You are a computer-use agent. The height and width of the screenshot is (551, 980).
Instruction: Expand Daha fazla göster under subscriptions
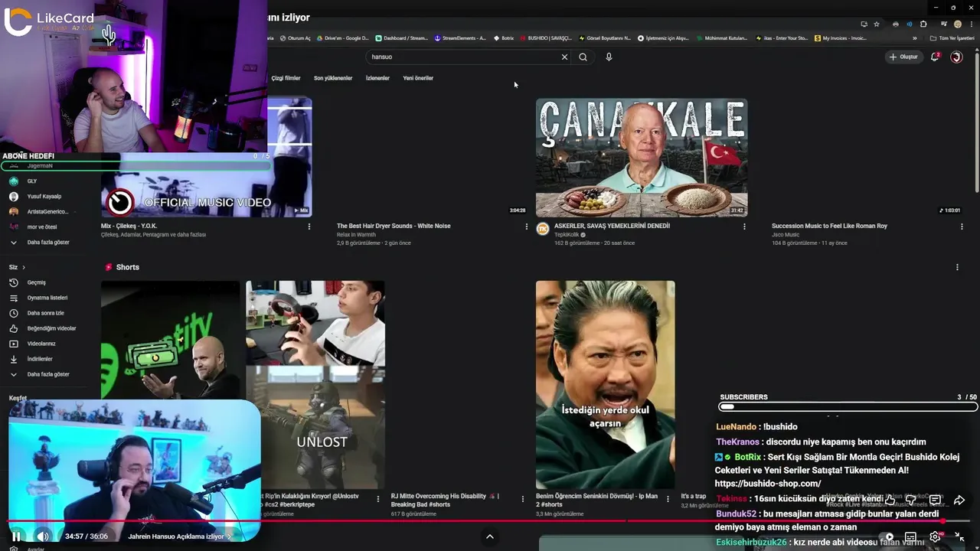tap(48, 242)
